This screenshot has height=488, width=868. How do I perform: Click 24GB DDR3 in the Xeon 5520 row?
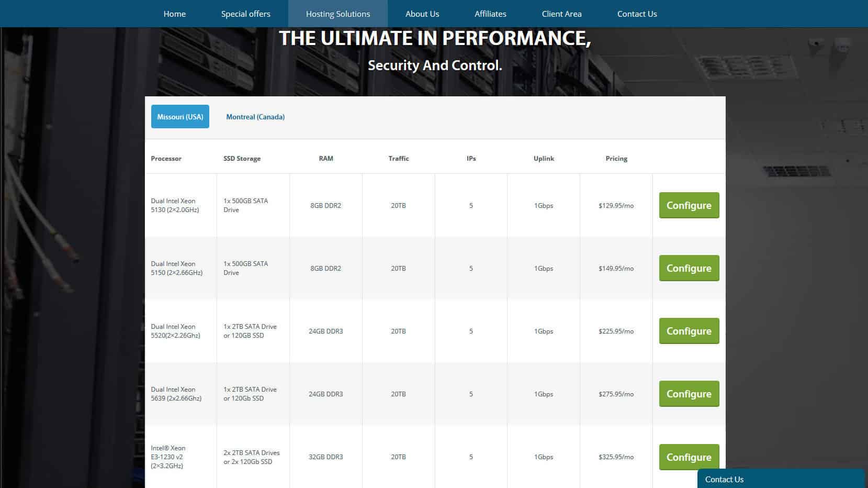click(326, 331)
